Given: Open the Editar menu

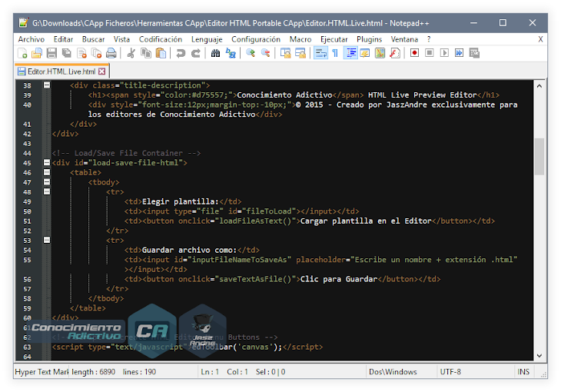Looking at the screenshot, I should click(63, 39).
